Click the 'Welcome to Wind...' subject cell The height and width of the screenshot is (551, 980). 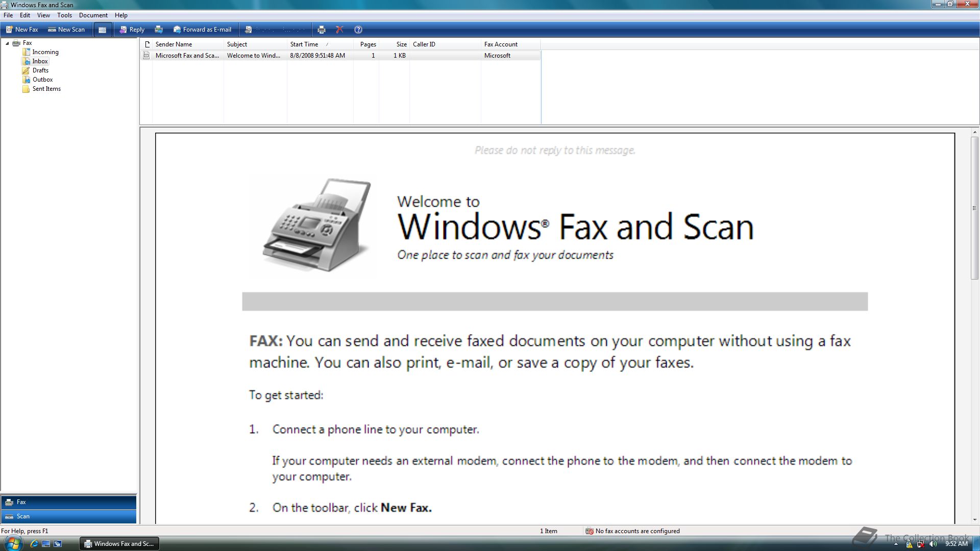pyautogui.click(x=254, y=56)
